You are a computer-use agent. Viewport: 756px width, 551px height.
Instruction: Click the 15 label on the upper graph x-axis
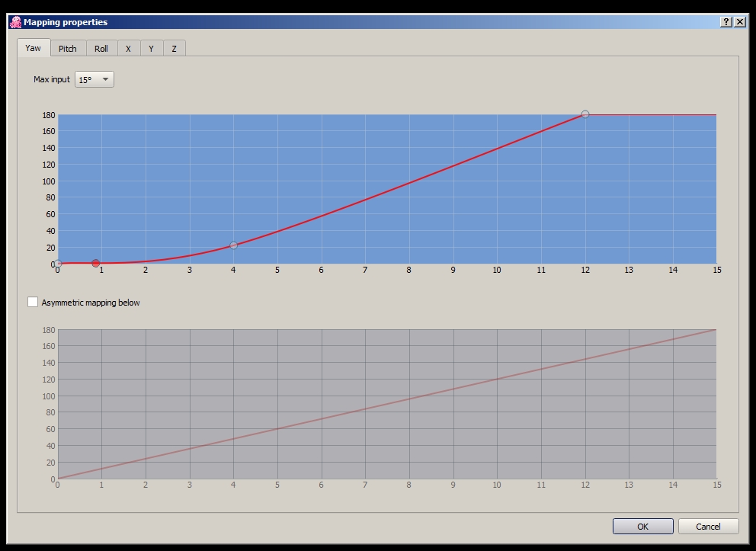click(717, 270)
